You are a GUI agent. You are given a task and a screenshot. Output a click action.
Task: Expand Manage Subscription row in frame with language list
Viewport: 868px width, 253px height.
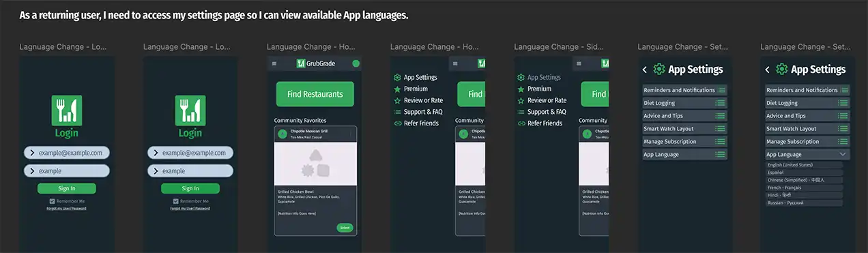tap(808, 142)
